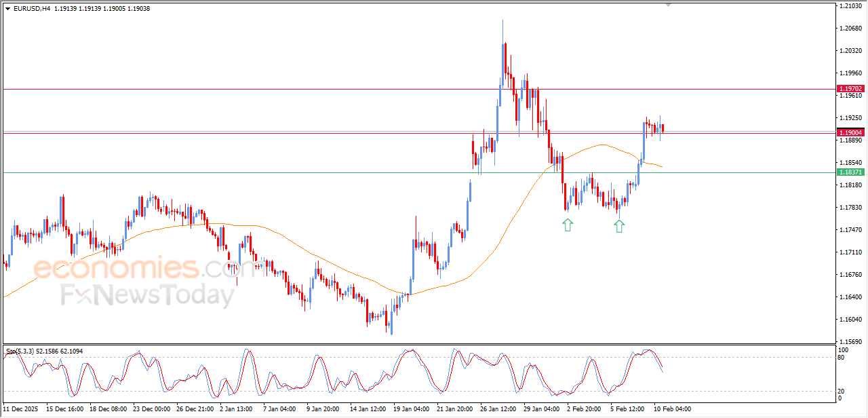
Task: Click the 11 Dec 2025 date label
Action: [x=22, y=409]
